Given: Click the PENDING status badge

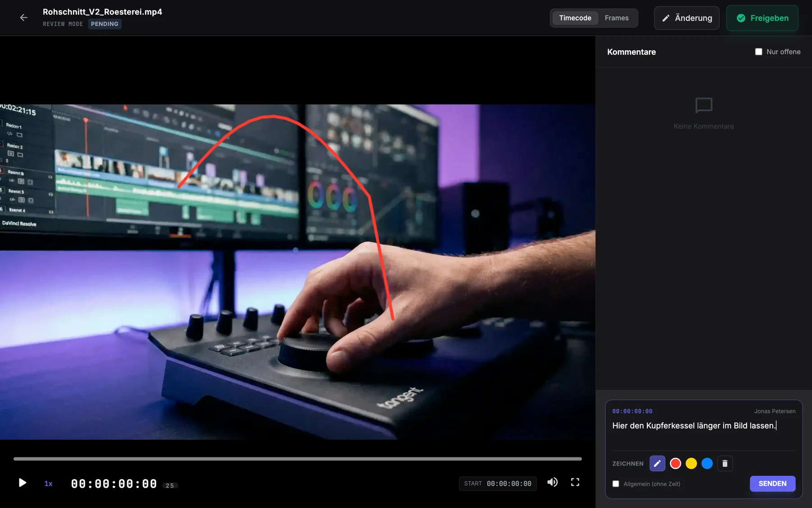Looking at the screenshot, I should coord(105,24).
